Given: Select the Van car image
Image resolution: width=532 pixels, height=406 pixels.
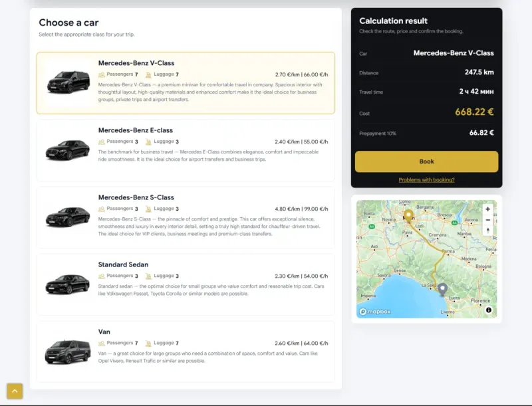Looking at the screenshot, I should point(68,352).
